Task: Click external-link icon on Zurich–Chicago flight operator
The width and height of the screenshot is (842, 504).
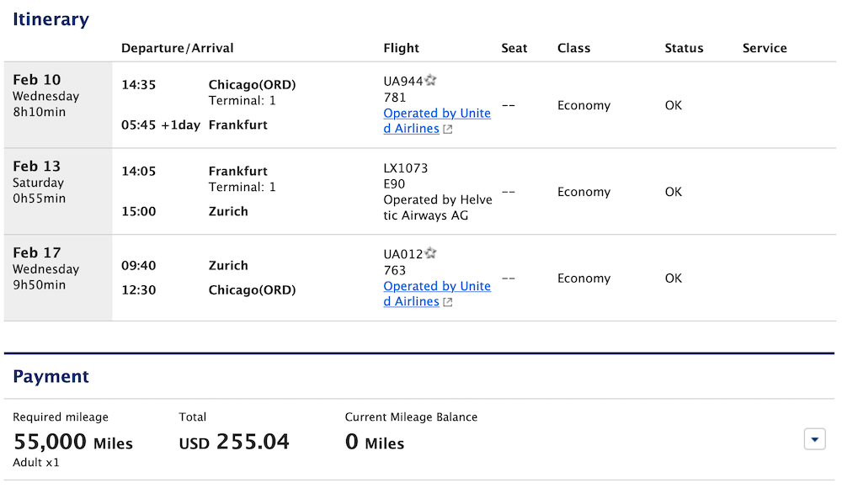Action: pyautogui.click(x=448, y=302)
